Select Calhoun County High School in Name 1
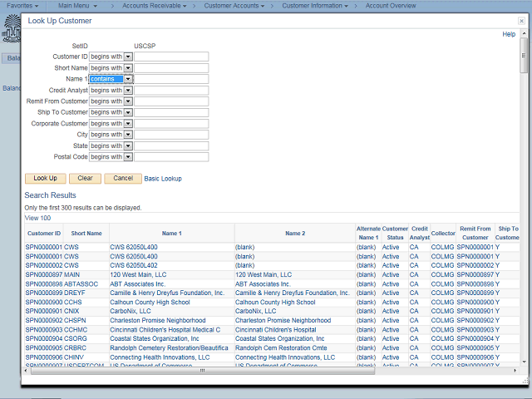 (x=150, y=303)
